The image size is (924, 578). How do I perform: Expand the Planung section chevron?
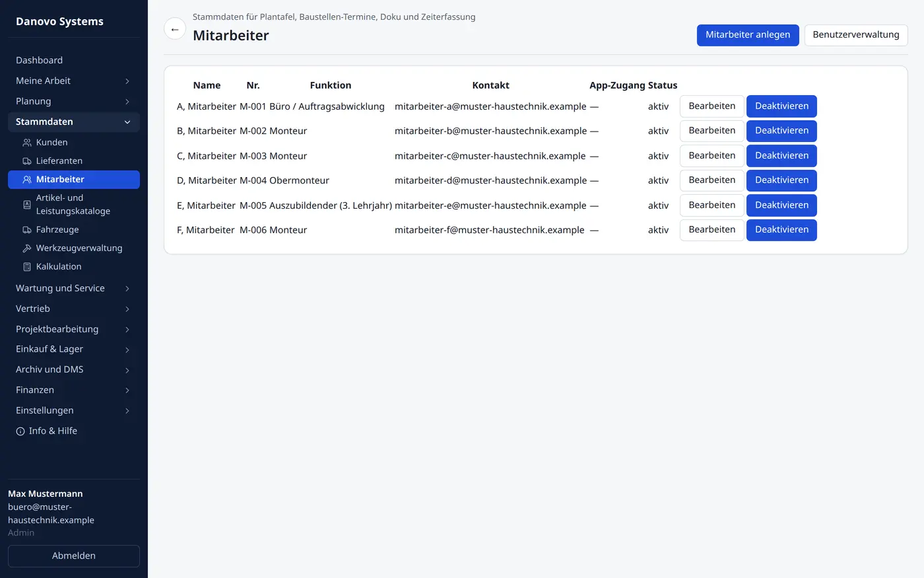point(127,102)
